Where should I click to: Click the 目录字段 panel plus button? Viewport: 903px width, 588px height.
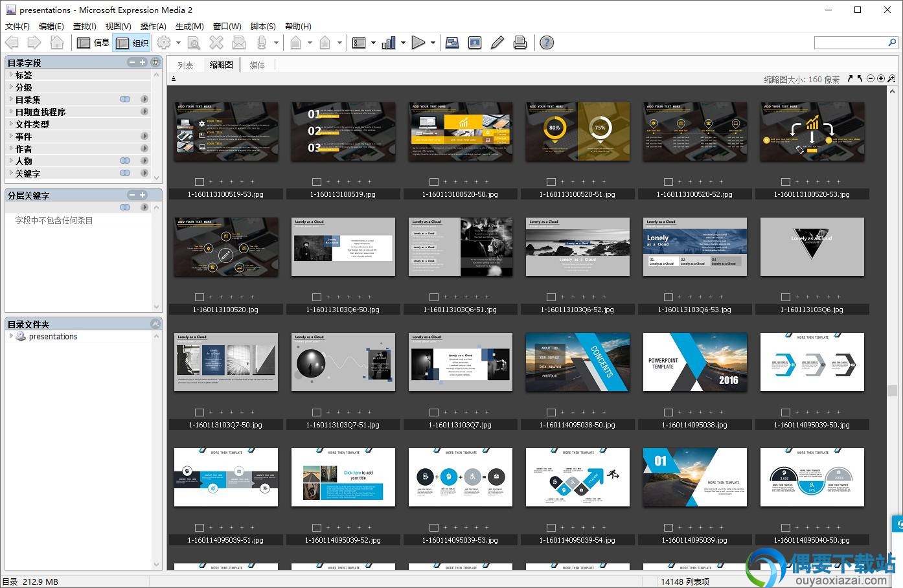tap(143, 63)
